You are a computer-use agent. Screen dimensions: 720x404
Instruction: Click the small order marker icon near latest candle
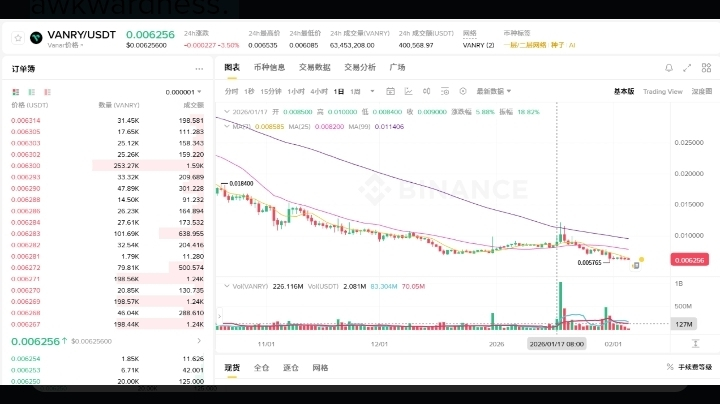pyautogui.click(x=636, y=265)
